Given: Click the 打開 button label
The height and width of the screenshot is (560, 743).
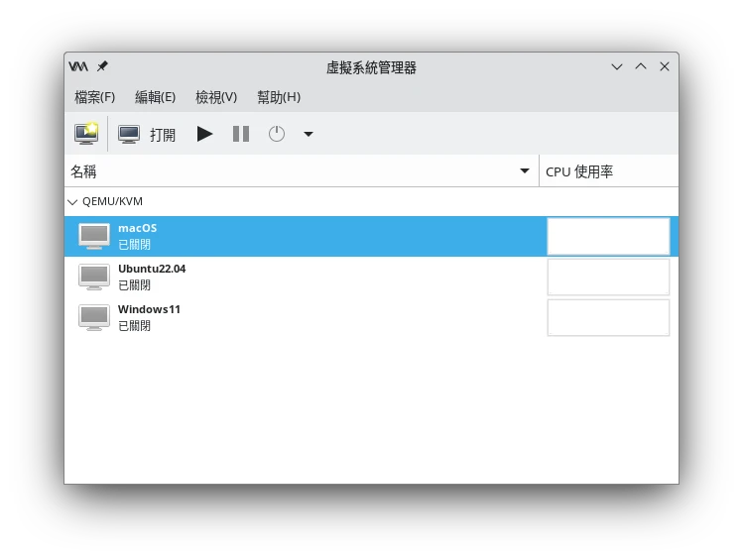Looking at the screenshot, I should coord(163,135).
